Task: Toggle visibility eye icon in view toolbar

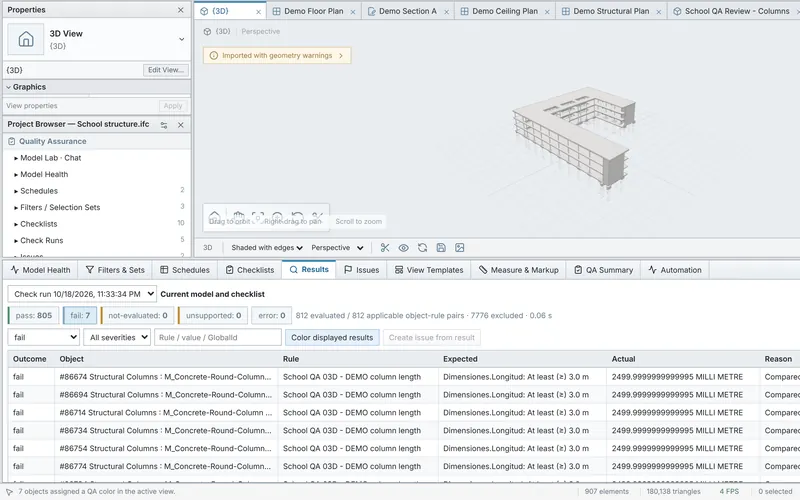Action: [403, 247]
